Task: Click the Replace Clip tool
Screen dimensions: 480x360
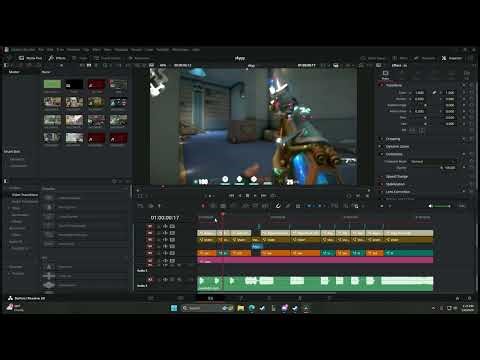Action: [x=265, y=206]
